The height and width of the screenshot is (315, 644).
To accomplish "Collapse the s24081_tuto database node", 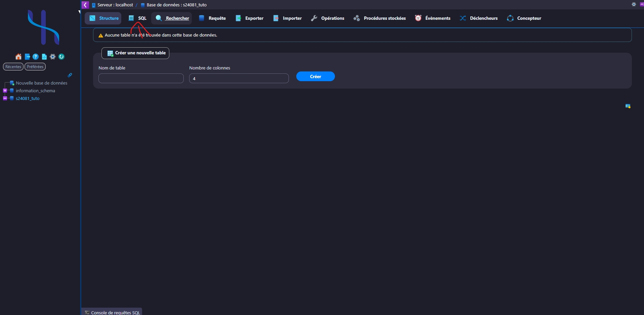I will [x=5, y=98].
